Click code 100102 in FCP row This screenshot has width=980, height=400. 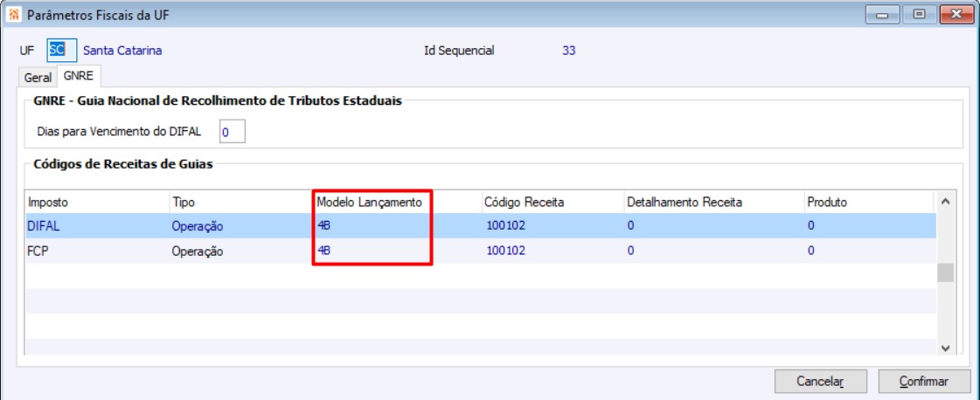click(x=506, y=251)
